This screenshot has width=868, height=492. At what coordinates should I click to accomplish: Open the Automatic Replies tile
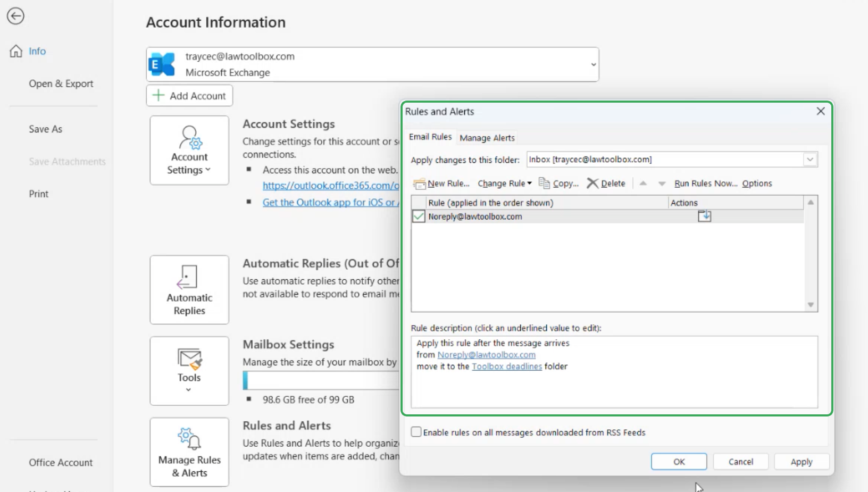tap(189, 290)
